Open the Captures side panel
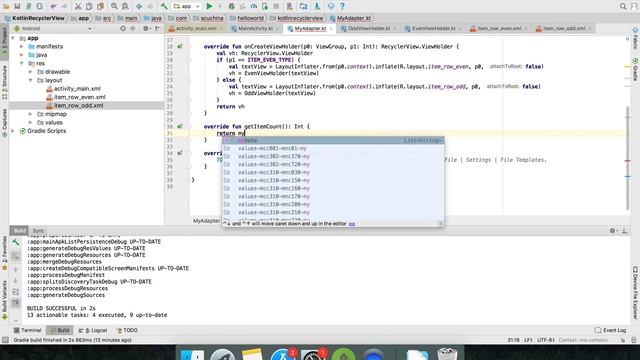 [x=4, y=123]
